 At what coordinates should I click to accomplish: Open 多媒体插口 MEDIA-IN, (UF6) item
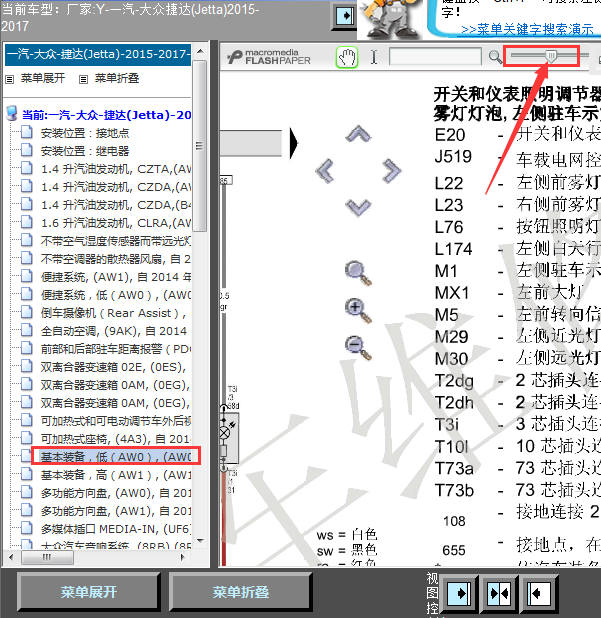point(116,529)
